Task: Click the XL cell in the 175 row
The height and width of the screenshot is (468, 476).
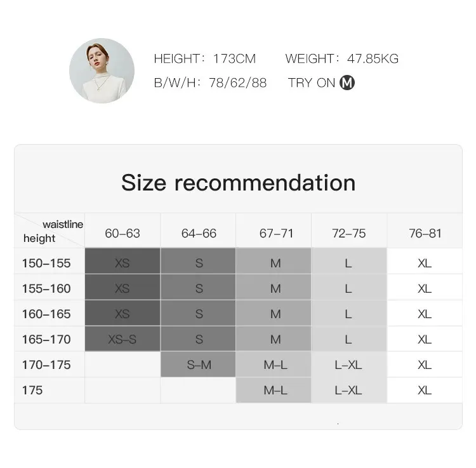Action: tap(425, 390)
